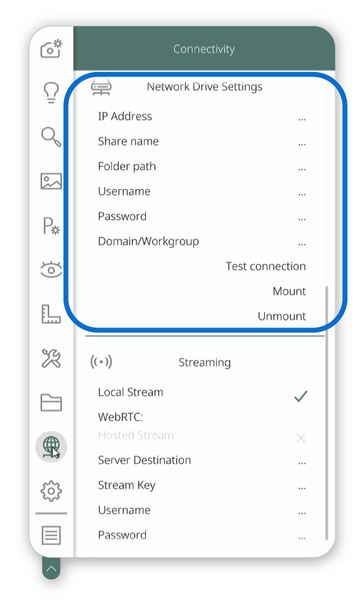The width and height of the screenshot is (364, 606).
Task: Click the magnifier zoom icon
Action: [51, 137]
